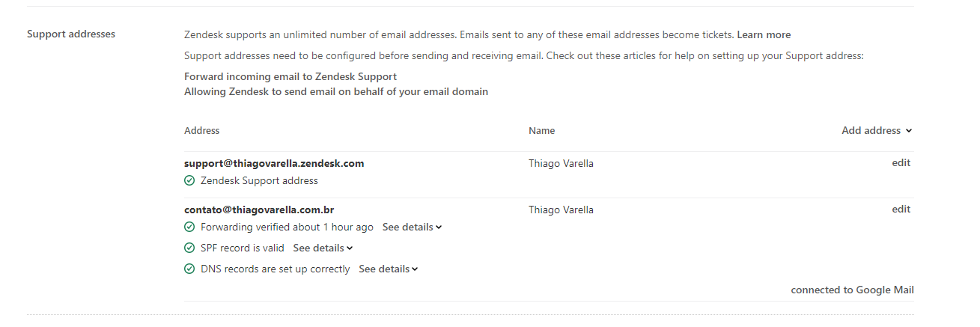Viewport: 980px width, 327px height.
Task: Click the Address column header
Action: pos(202,131)
